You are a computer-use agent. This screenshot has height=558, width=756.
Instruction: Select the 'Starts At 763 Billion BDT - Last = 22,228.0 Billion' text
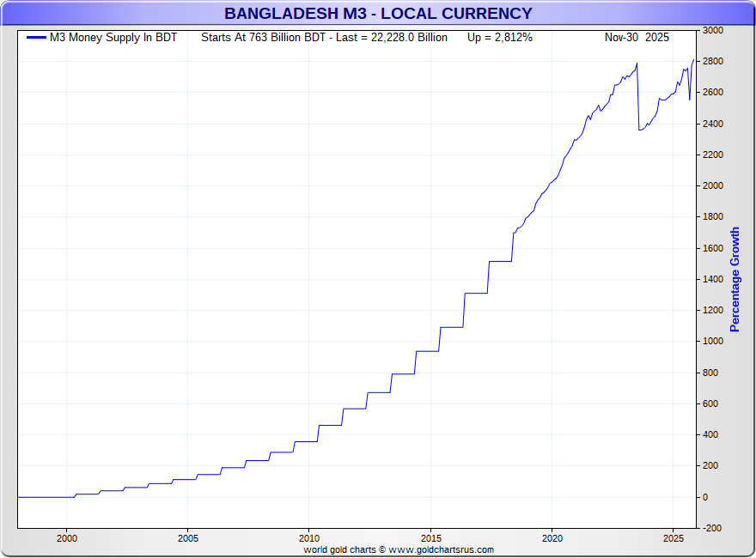click(x=324, y=38)
